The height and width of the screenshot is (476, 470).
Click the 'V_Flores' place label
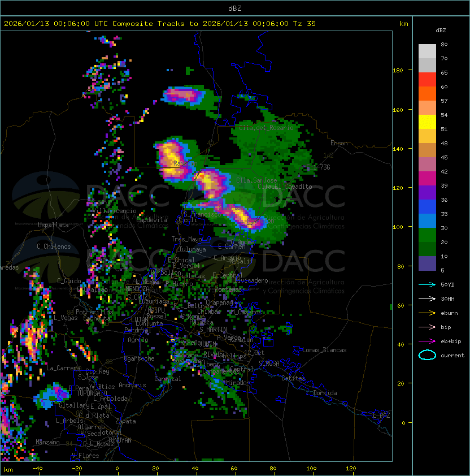pos(85,456)
